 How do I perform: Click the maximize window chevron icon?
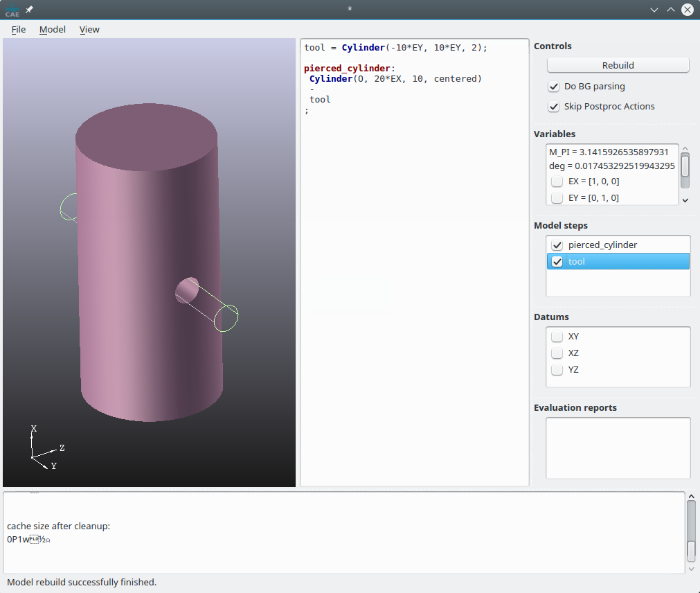pos(670,10)
